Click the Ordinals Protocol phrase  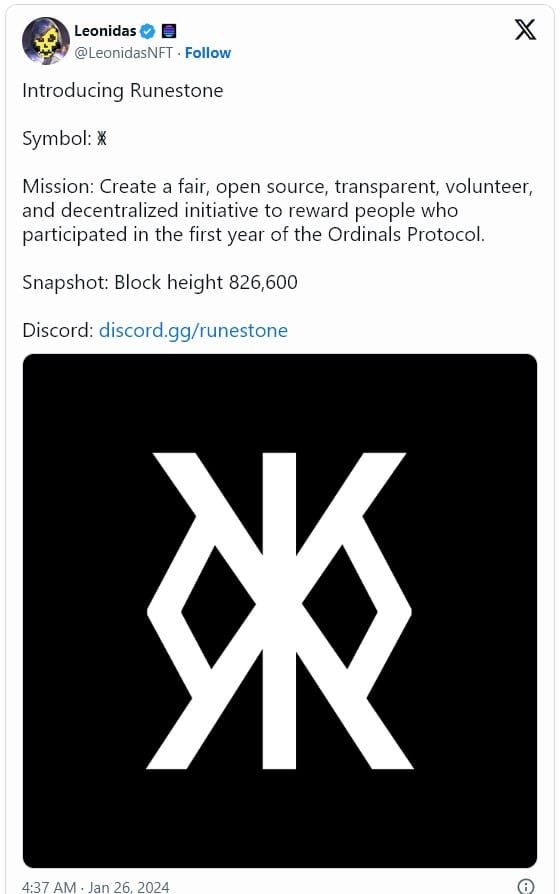coord(405,235)
